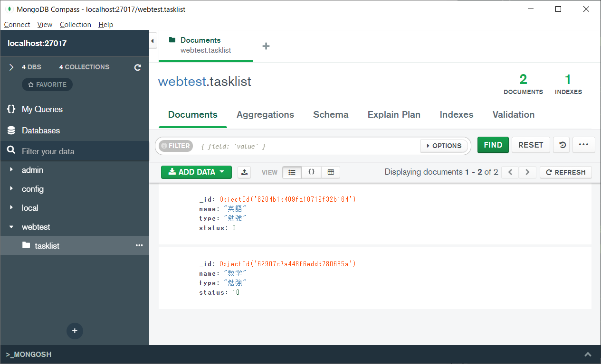601x364 pixels.
Task: Click the 2 DOCUMENTS count
Action: coord(523,84)
